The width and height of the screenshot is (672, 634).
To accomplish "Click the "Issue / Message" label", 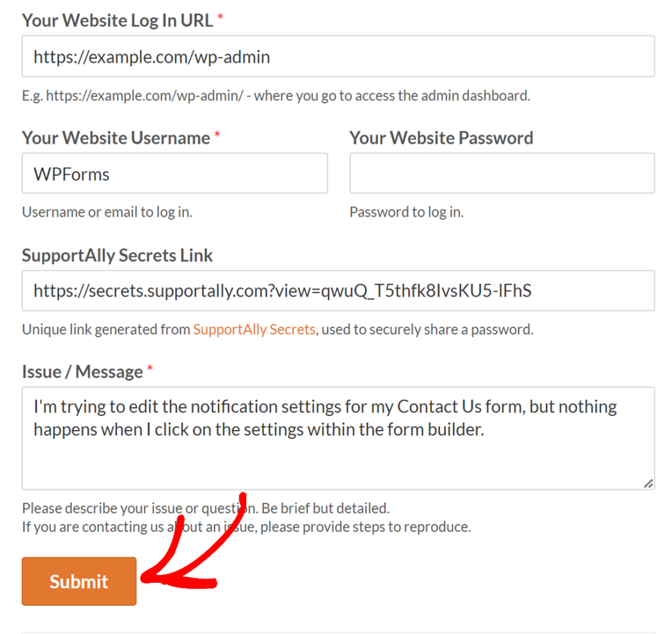I will [x=83, y=371].
